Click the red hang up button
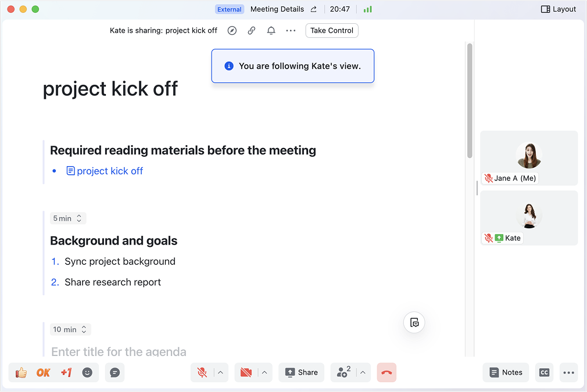Image resolution: width=587 pixels, height=392 pixels. 386,373
